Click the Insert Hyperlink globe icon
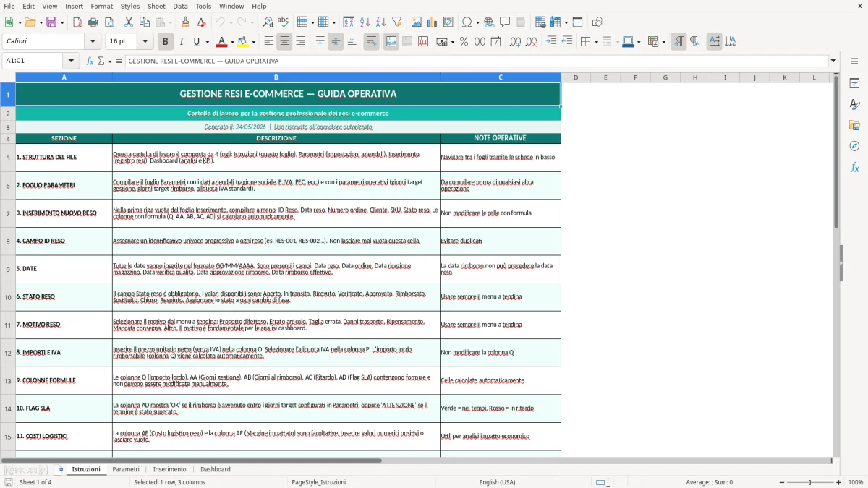 (x=490, y=22)
